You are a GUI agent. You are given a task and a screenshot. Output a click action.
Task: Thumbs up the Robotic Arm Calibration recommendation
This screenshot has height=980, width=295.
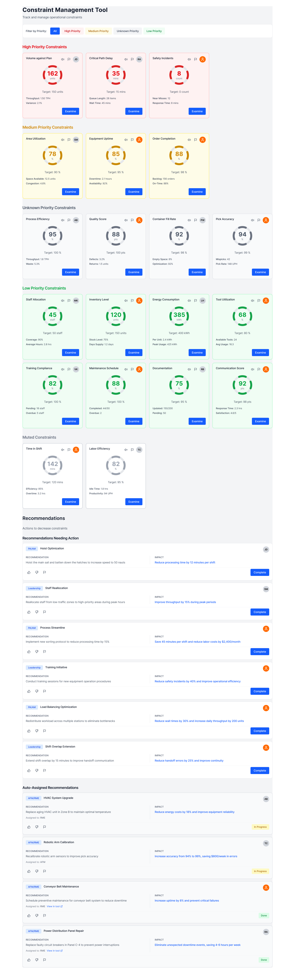click(29, 871)
